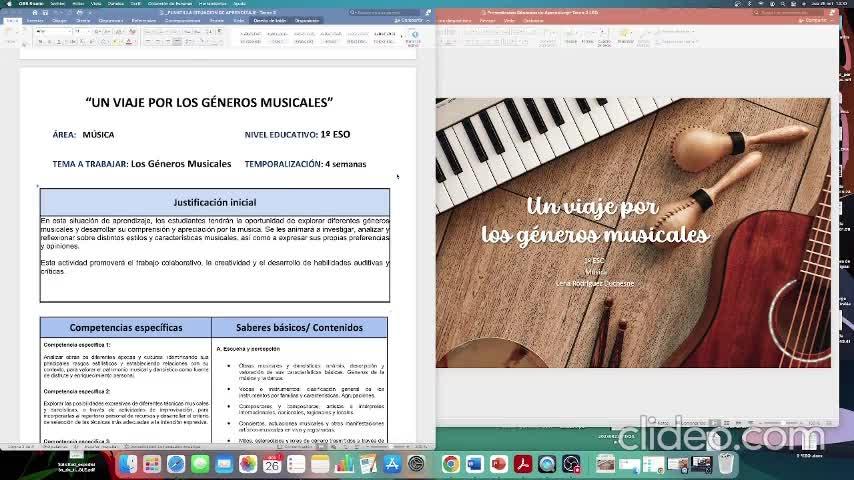Open Numbers from the Dock
The image size is (854, 480).
click(x=344, y=464)
